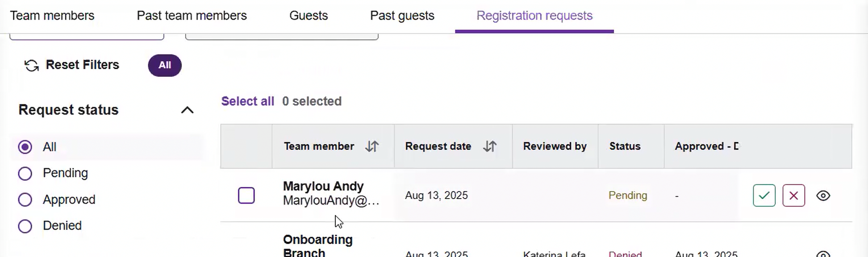Open the Past team members tab
This screenshot has width=868, height=257.
click(192, 16)
